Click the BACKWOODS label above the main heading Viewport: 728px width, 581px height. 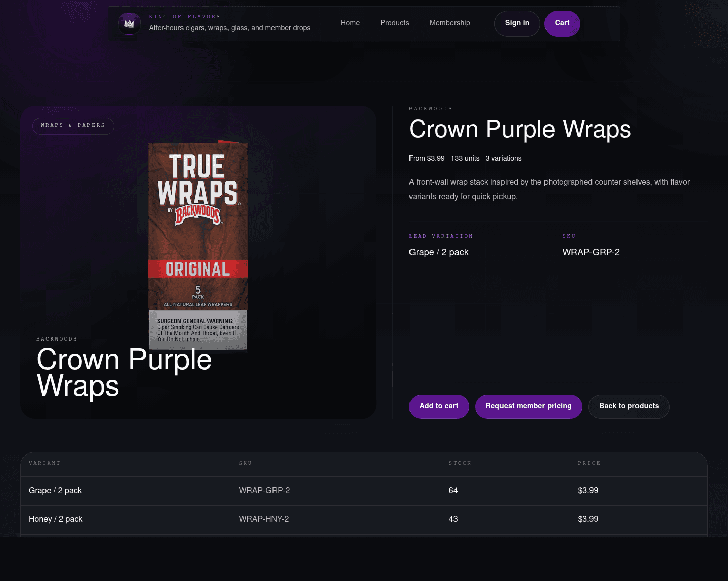431,109
